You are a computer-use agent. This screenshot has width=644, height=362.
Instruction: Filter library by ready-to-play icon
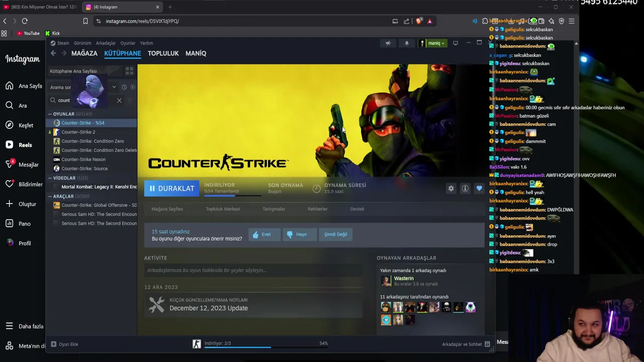click(133, 87)
